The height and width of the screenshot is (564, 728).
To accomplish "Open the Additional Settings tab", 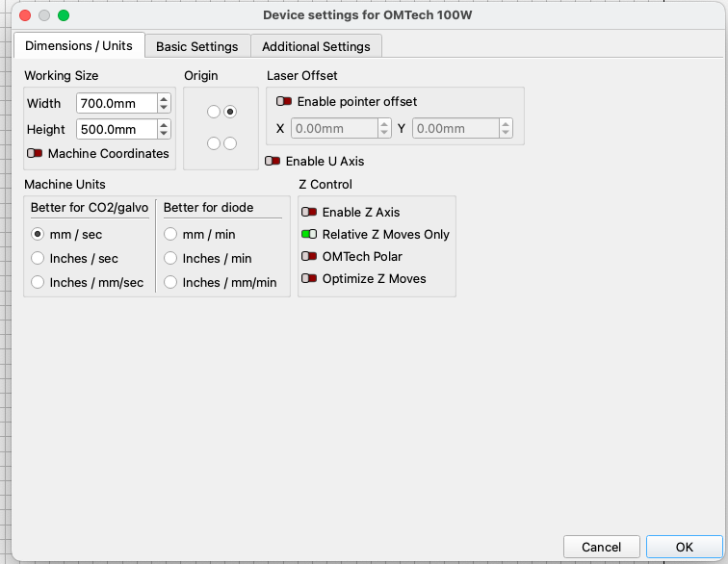I will (x=316, y=46).
